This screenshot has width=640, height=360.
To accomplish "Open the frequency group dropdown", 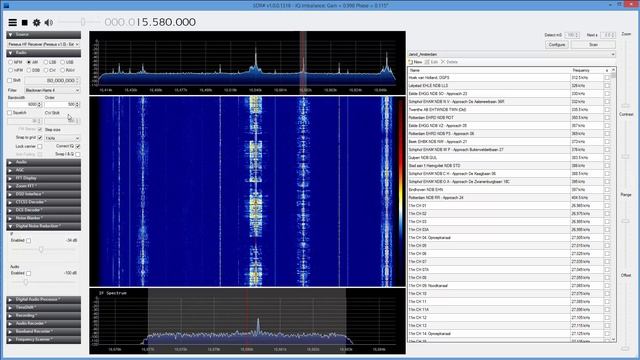I will [x=512, y=54].
